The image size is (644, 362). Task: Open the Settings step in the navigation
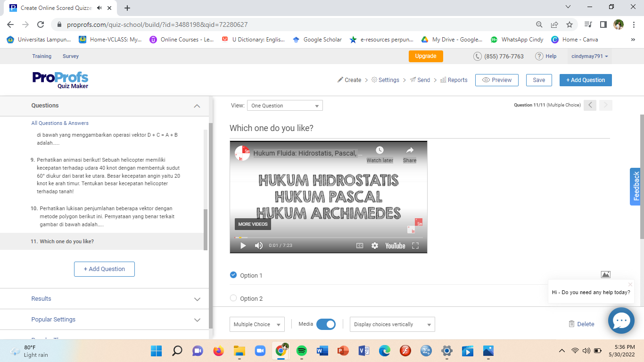point(385,80)
